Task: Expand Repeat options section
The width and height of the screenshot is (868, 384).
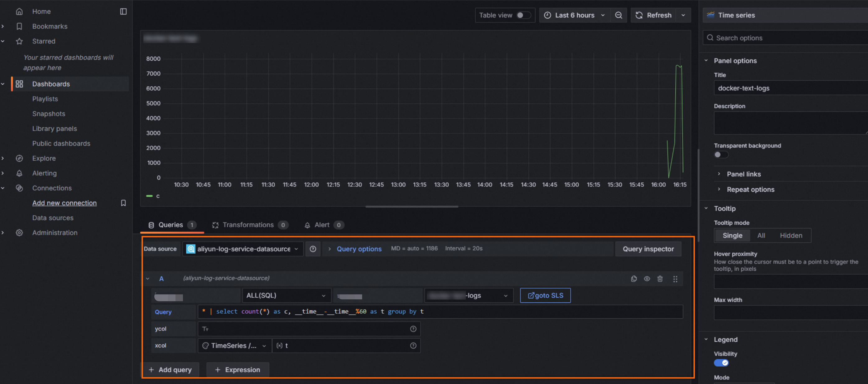Action: pos(750,190)
